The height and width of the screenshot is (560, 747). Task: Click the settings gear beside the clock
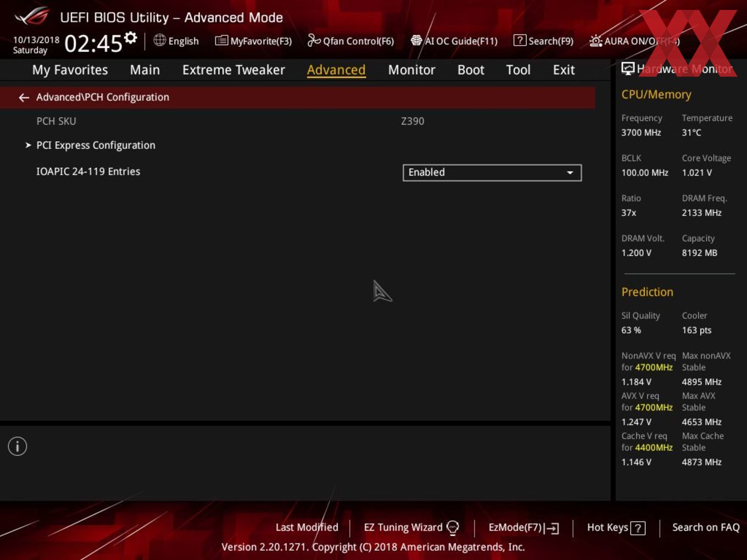tap(131, 38)
